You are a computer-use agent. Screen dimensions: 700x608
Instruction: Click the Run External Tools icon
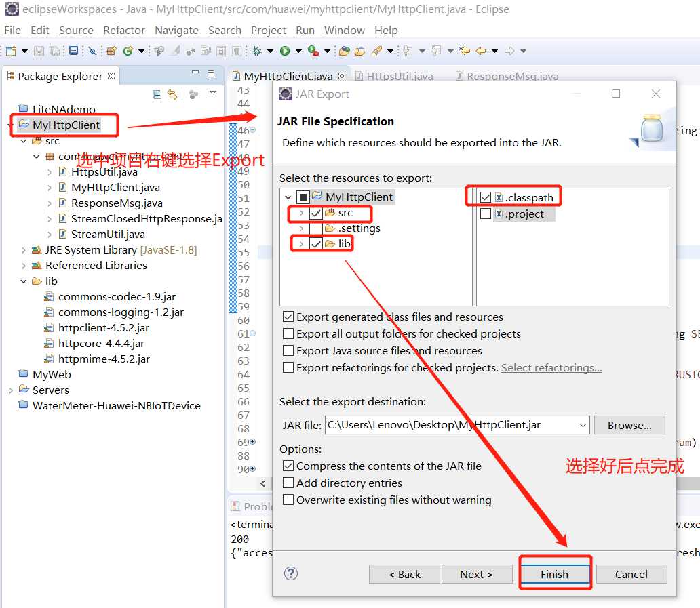(x=313, y=51)
